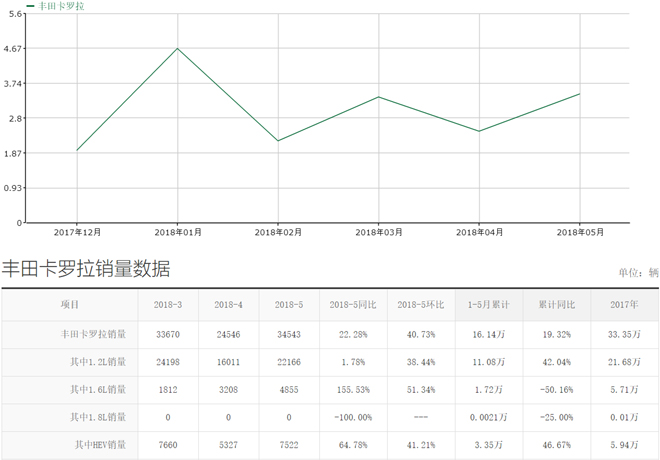The image size is (660, 460).
Task: Select the 累计同比 column header
Action: point(556,305)
